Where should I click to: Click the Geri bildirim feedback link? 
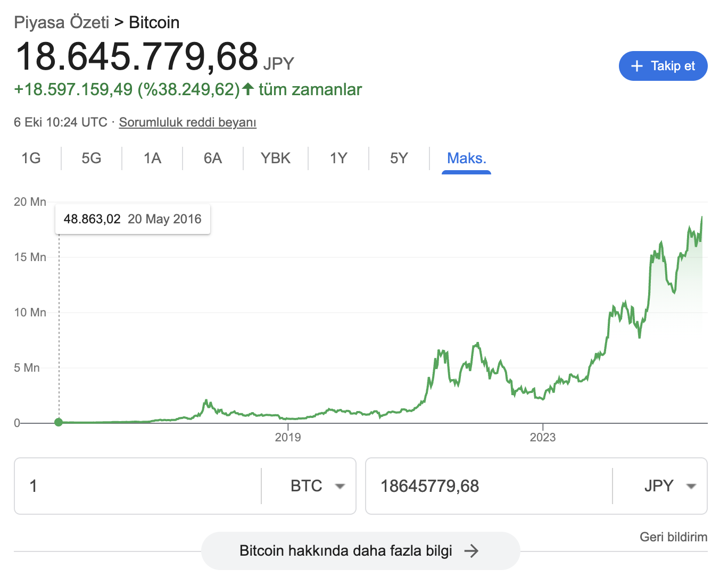click(673, 537)
